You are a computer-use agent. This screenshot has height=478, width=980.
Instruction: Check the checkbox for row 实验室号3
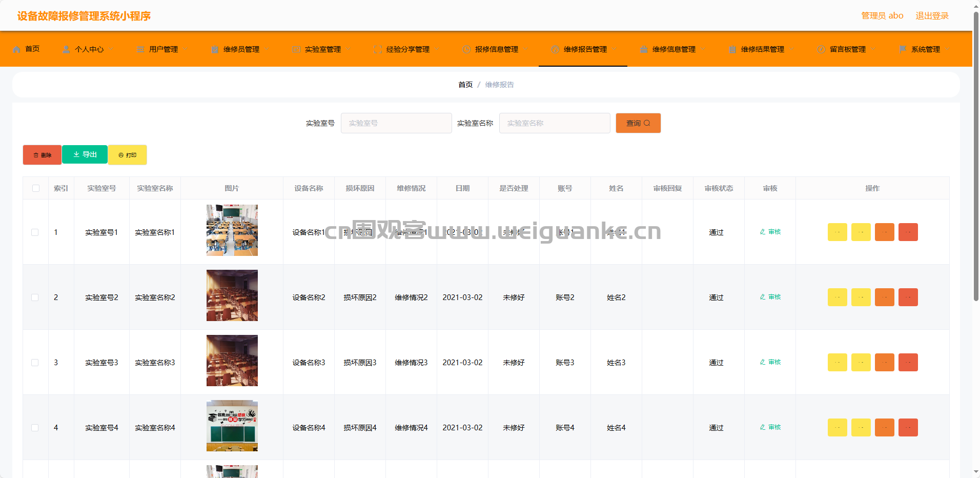click(x=35, y=363)
